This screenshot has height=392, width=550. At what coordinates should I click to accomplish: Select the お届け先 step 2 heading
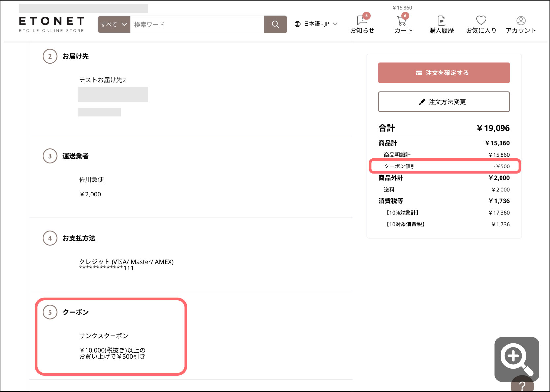[76, 56]
